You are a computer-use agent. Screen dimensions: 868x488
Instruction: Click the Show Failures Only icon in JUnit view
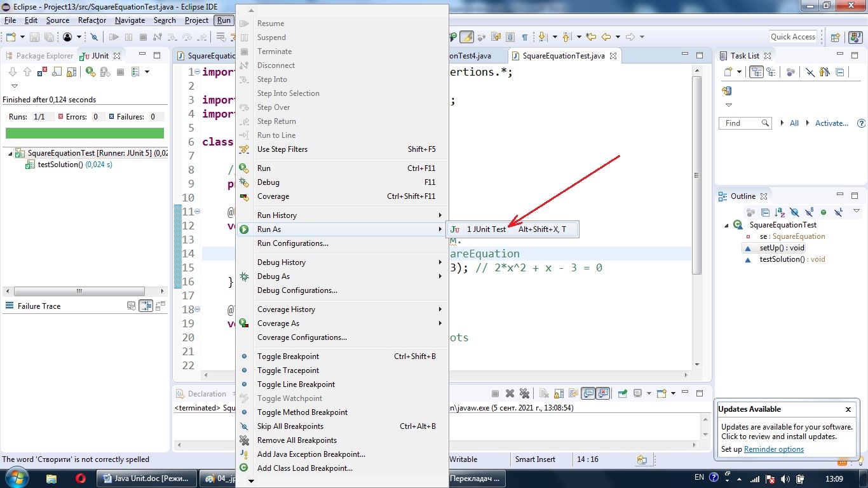(x=42, y=72)
